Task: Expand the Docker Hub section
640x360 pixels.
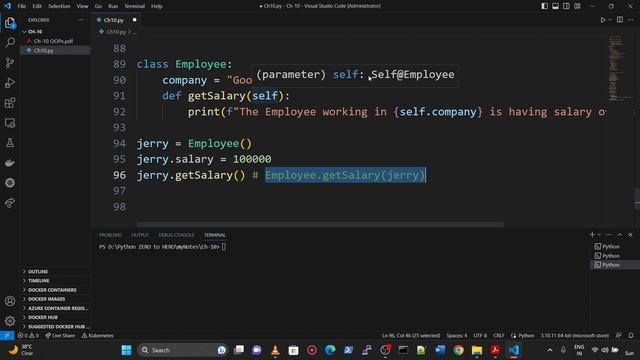Action: pyautogui.click(x=55, y=317)
